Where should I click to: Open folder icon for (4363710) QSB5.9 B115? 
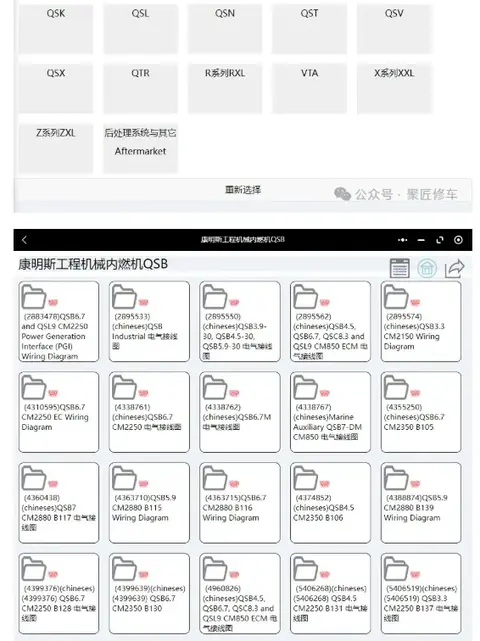coord(124,478)
